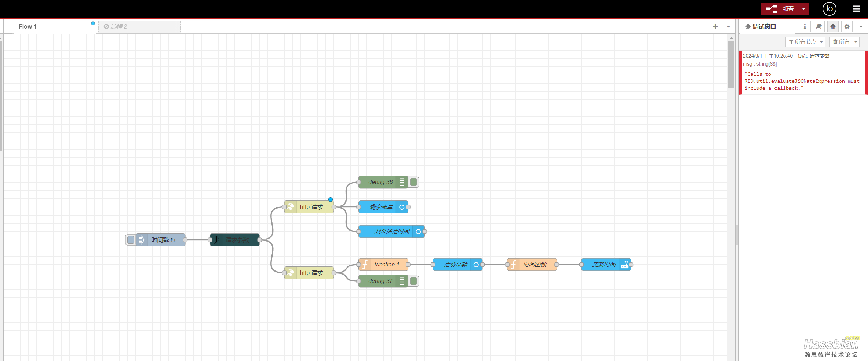The height and width of the screenshot is (361, 868).
Task: Toggle the debug 36 node enable button
Action: pos(413,182)
